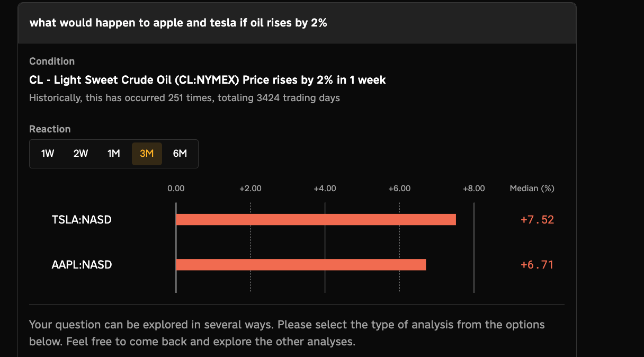Open the AAPL:NASD ticker label

[x=82, y=264]
